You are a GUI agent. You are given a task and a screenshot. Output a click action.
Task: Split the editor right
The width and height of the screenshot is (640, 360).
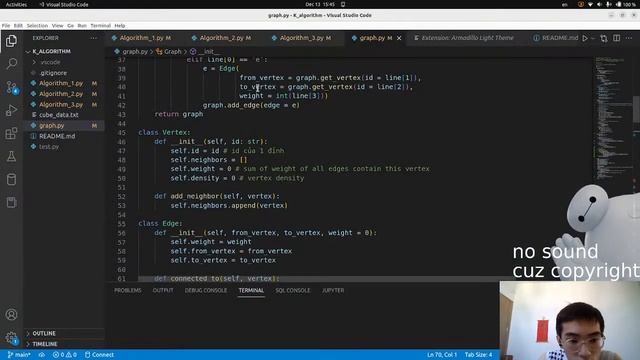pyautogui.click(x=616, y=38)
